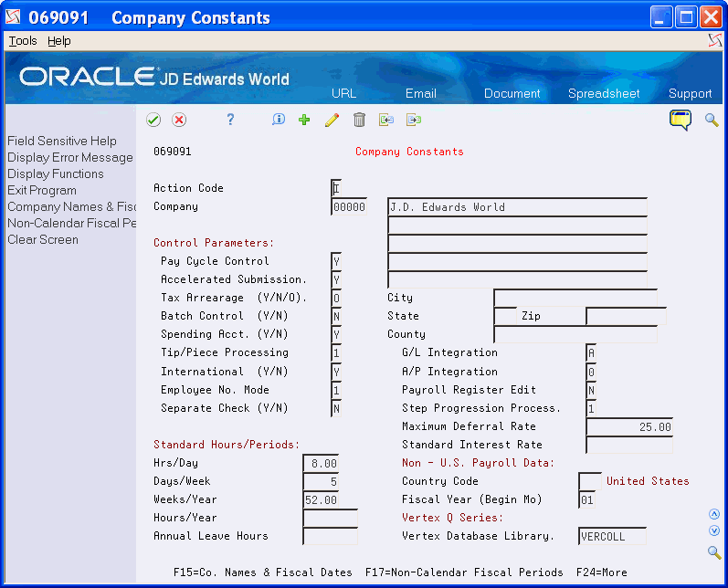Click the Batch Control field
Screen dimensions: 728x588
click(x=336, y=316)
